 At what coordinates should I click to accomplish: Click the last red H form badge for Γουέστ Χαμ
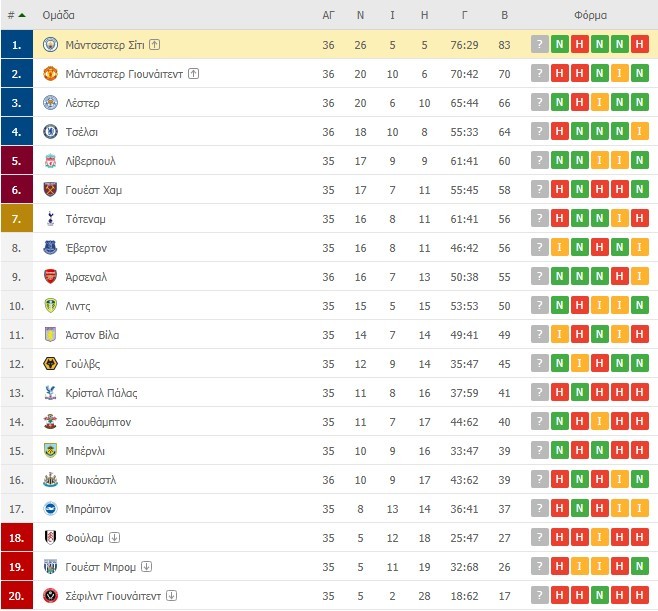point(640,189)
